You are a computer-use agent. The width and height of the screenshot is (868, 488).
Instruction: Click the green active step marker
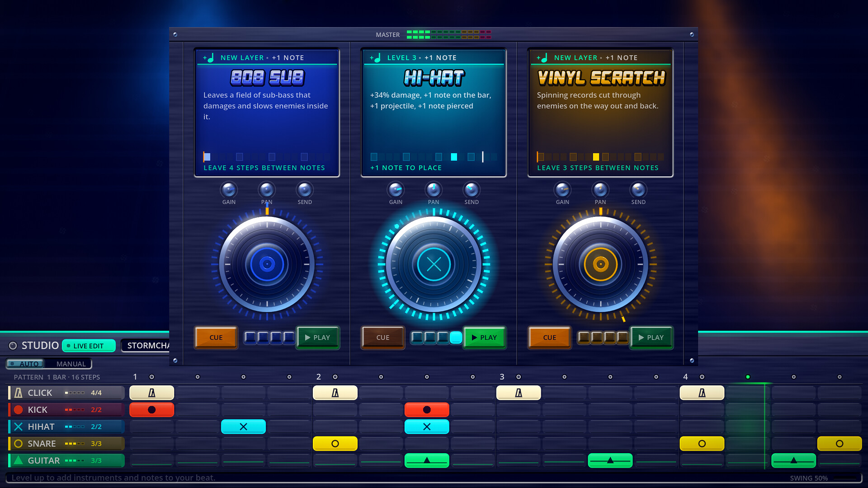pos(748,377)
